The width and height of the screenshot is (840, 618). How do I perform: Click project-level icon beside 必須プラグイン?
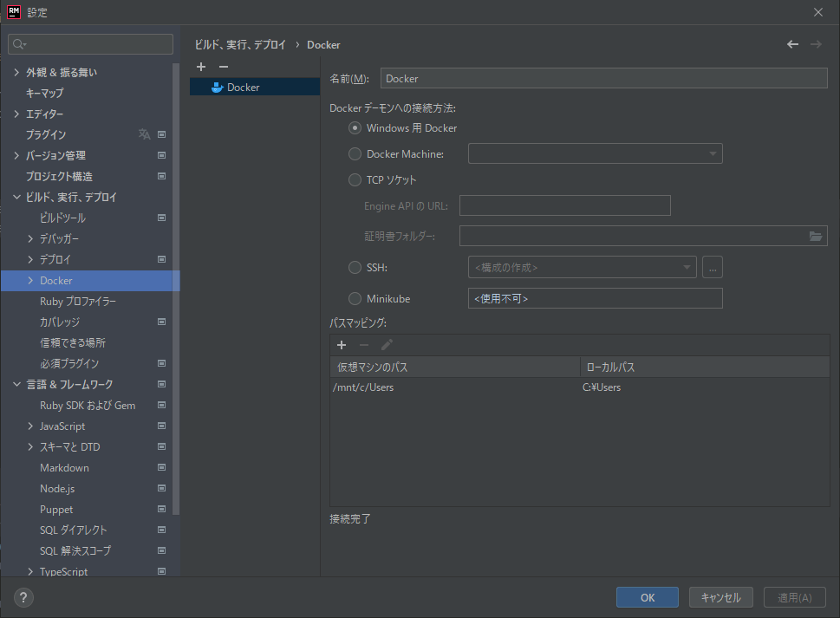click(x=161, y=364)
